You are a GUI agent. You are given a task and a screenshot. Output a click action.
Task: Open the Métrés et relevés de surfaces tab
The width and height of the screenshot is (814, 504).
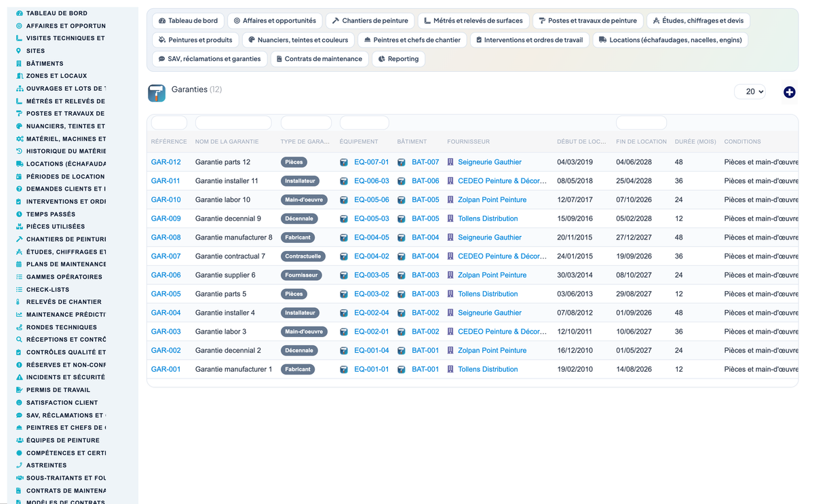(x=473, y=21)
